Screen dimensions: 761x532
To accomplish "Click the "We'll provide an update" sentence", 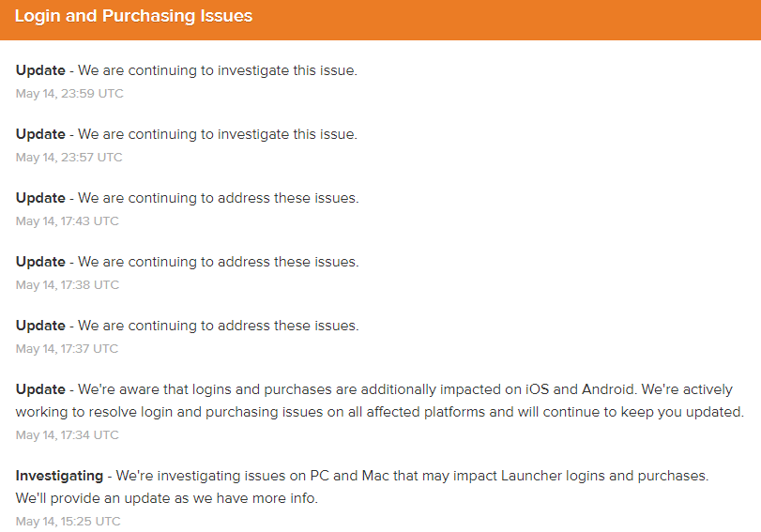I will [x=167, y=498].
